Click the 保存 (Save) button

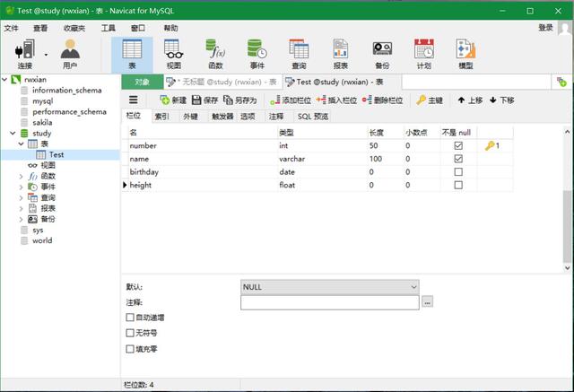coord(204,100)
